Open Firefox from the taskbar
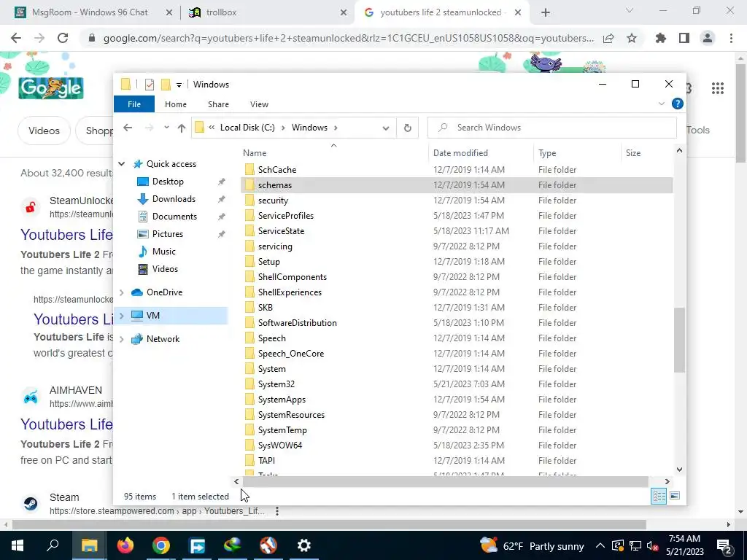Screen dimensions: 747x560 tap(125, 545)
